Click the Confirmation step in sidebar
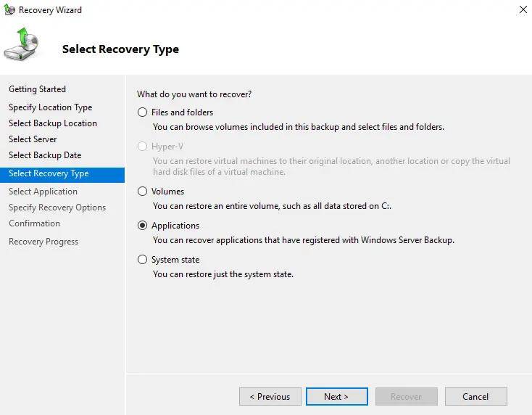 point(34,223)
